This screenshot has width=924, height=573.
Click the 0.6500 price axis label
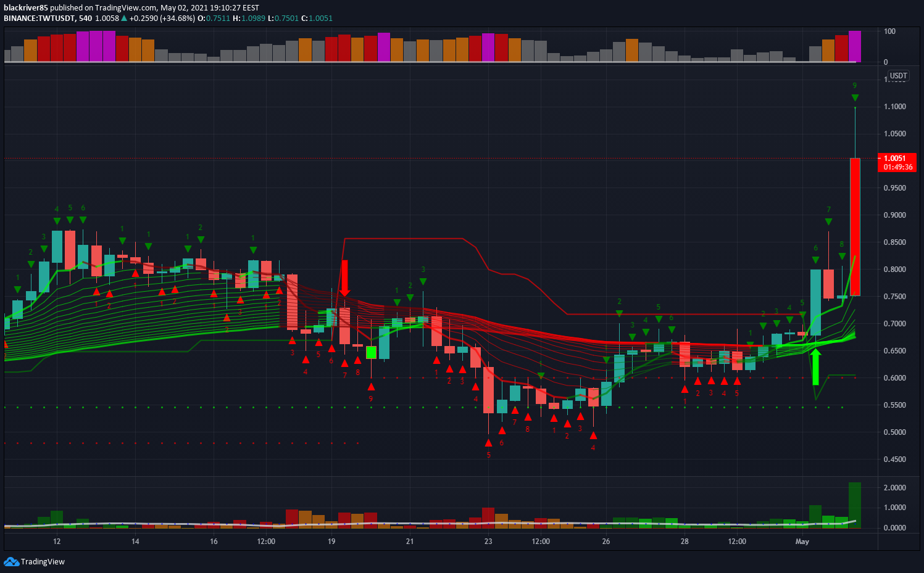(x=895, y=351)
